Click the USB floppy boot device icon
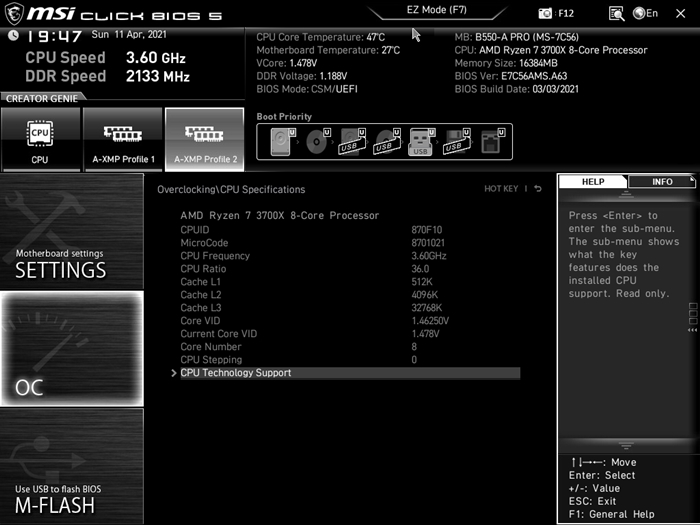 pos(457,142)
